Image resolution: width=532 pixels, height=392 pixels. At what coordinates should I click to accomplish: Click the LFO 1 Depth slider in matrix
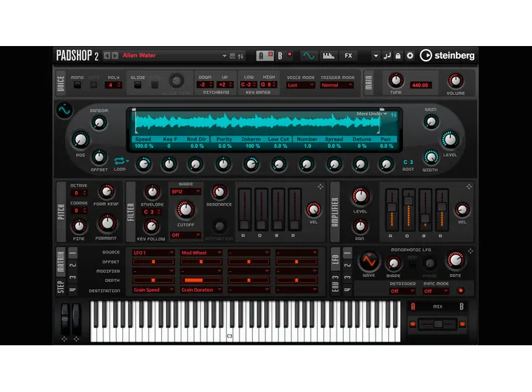pyautogui.click(x=154, y=280)
